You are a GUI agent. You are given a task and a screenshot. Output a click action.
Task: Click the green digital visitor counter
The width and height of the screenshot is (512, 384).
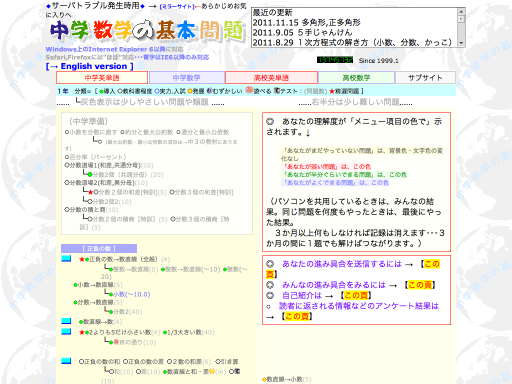coord(335,60)
